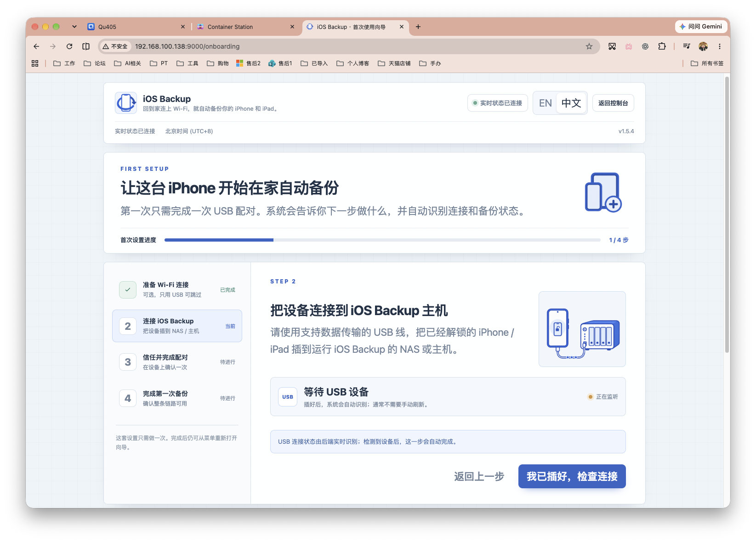Open the apps grid in bookmarks bar

tap(35, 63)
